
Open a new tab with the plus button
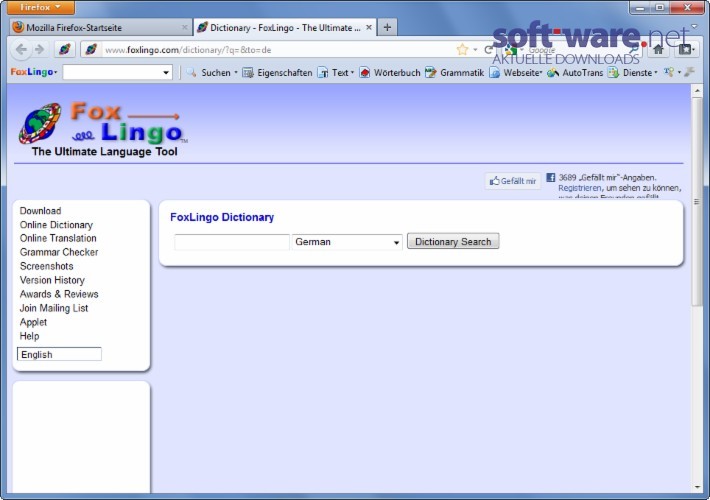(387, 27)
